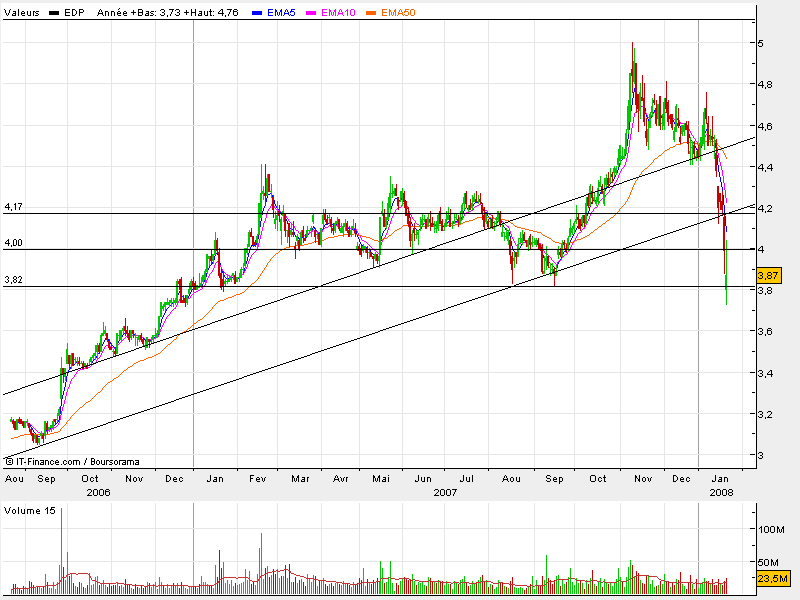
Task: Click the EMA5 legend label
Action: (x=281, y=13)
